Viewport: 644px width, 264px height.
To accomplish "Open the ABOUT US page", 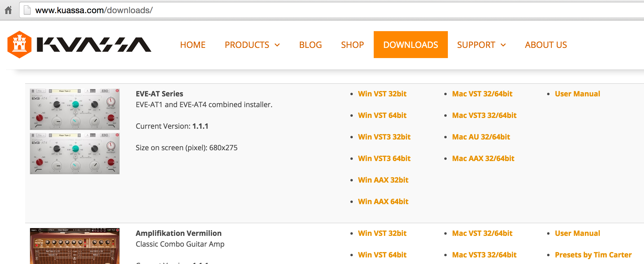I will click(546, 45).
